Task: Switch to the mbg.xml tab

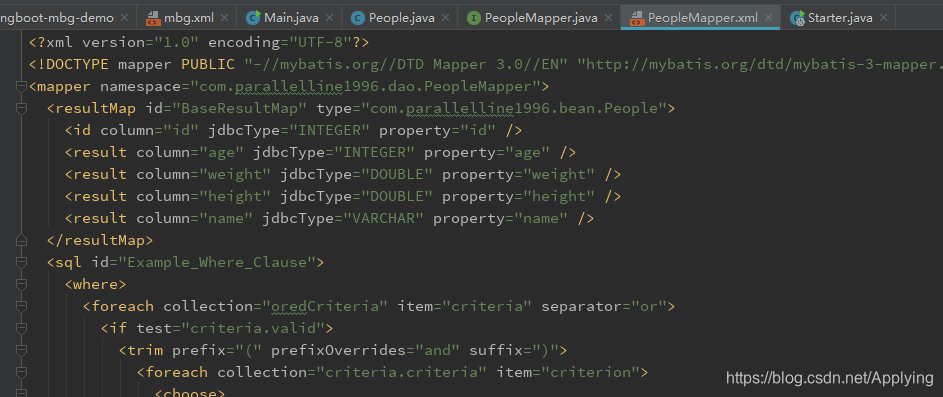Action: (x=186, y=17)
